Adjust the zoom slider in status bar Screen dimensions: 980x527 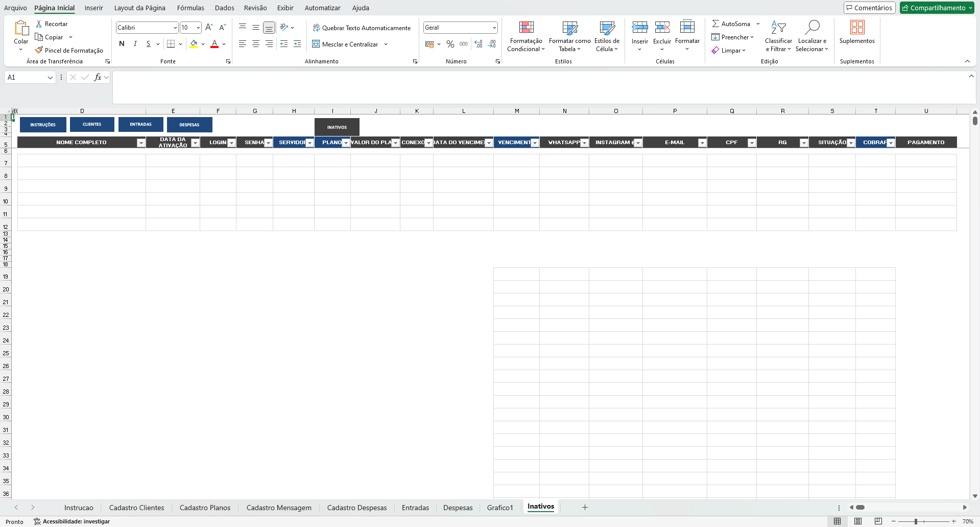click(916, 521)
